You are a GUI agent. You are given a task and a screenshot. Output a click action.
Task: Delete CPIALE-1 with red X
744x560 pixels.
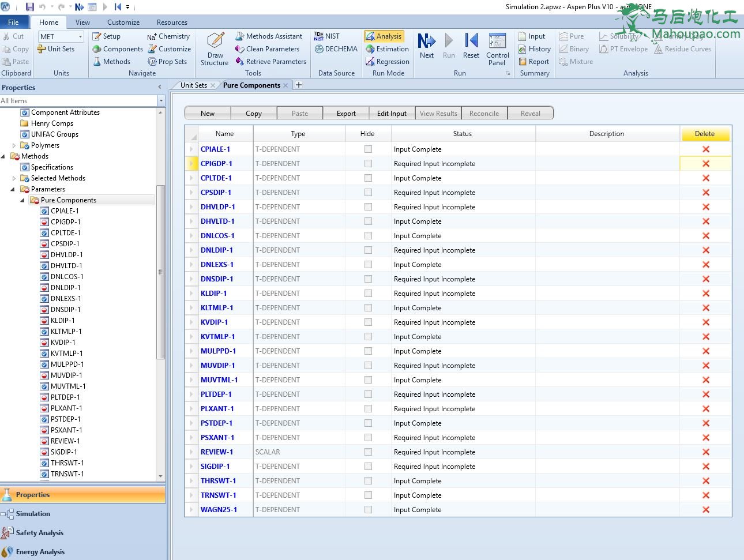click(x=705, y=149)
